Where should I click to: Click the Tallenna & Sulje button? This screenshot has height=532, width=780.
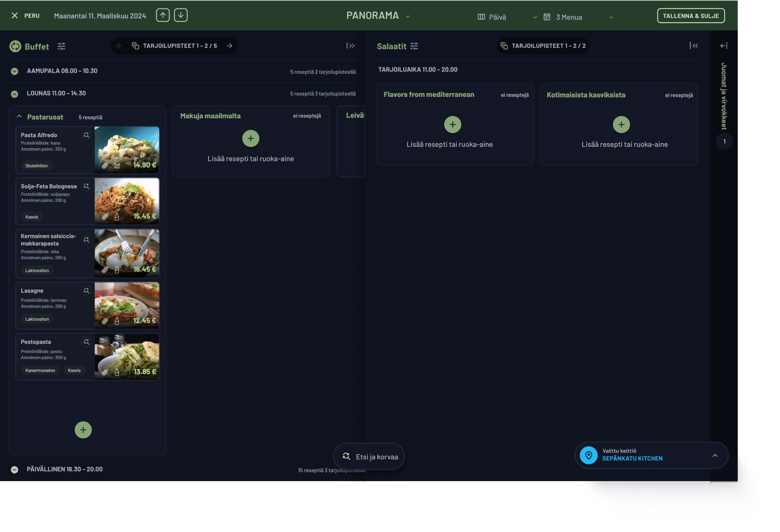tap(690, 16)
